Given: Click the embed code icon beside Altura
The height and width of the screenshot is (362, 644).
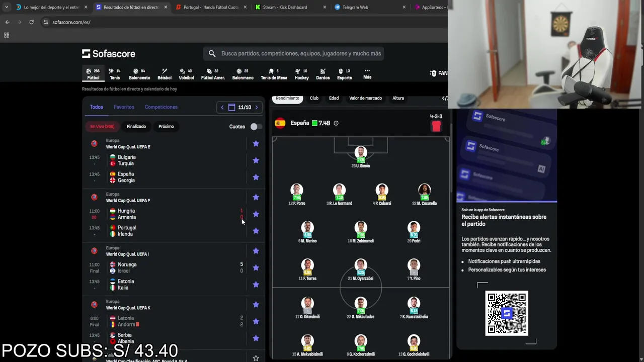Looking at the screenshot, I should coord(444,99).
